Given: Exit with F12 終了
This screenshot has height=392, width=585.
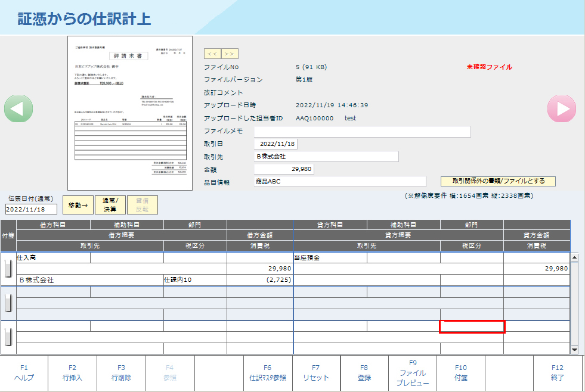Looking at the screenshot, I should [x=558, y=372].
